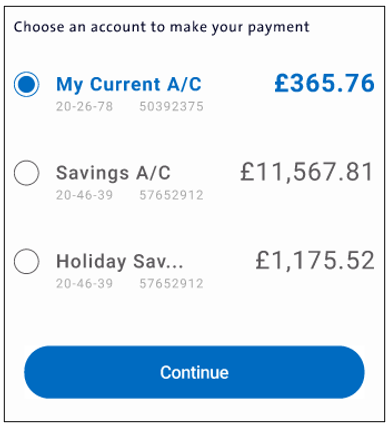
Task: Click account number 57652912 under Holiday Sav...
Action: pos(171,284)
